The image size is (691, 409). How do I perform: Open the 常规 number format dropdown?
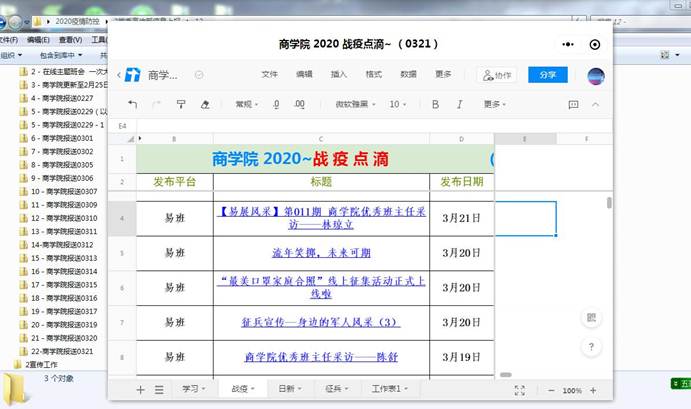[246, 104]
